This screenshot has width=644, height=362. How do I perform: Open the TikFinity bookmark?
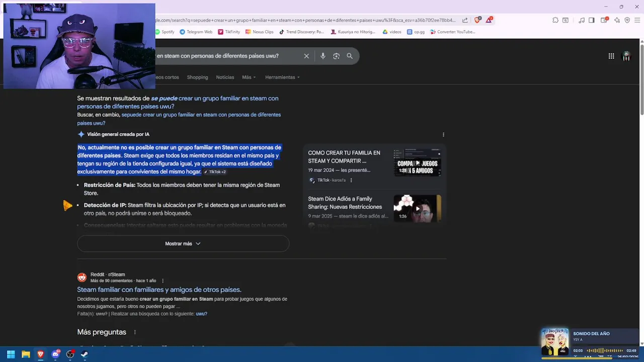pyautogui.click(x=229, y=32)
